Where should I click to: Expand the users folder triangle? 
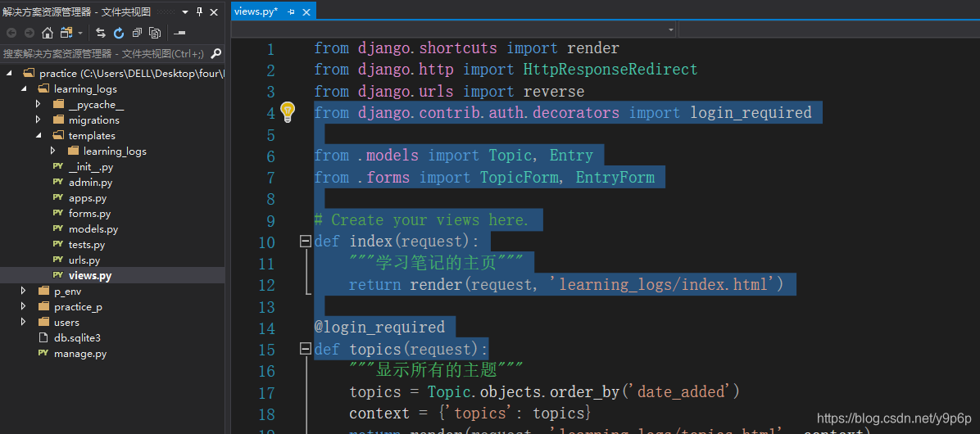[x=24, y=322]
